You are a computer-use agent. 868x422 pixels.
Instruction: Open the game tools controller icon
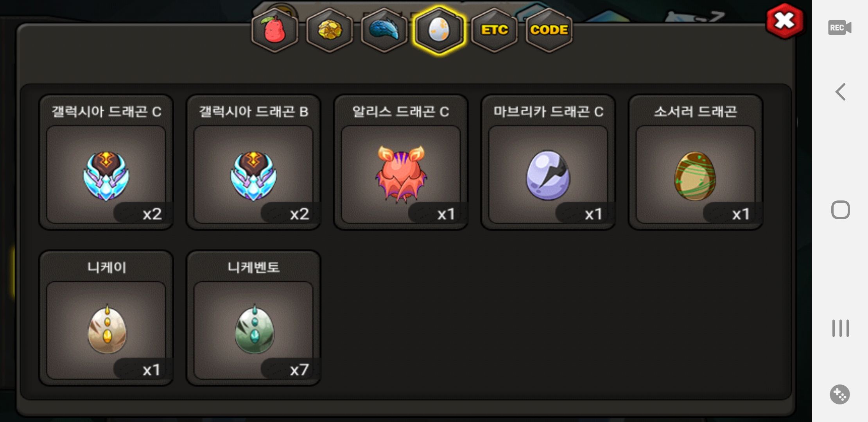(x=839, y=394)
